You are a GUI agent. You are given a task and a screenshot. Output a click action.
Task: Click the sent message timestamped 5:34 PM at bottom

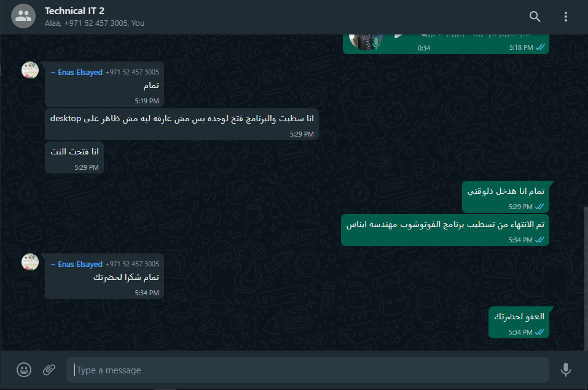click(519, 322)
